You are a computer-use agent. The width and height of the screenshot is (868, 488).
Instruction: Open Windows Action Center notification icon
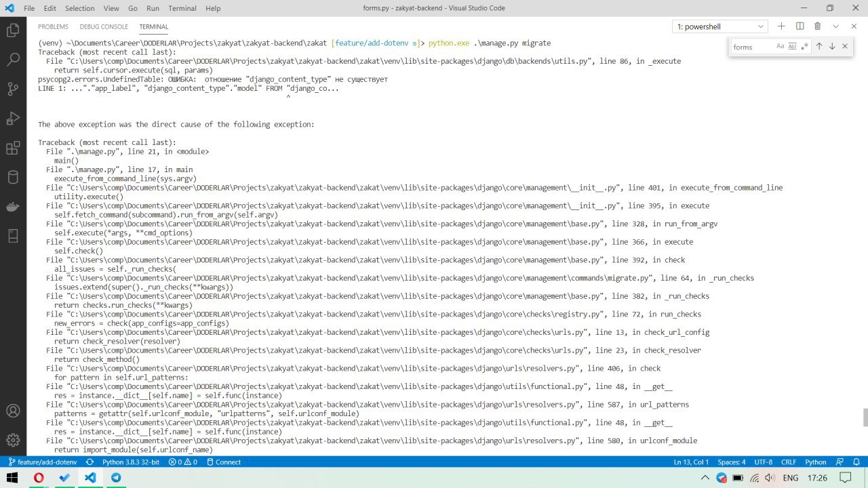[x=844, y=478]
